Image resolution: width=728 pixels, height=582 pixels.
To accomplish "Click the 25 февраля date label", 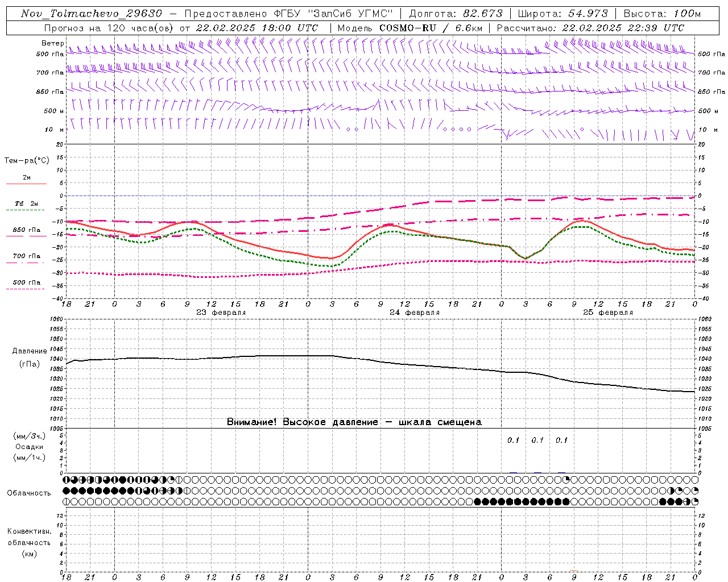I will 608,313.
